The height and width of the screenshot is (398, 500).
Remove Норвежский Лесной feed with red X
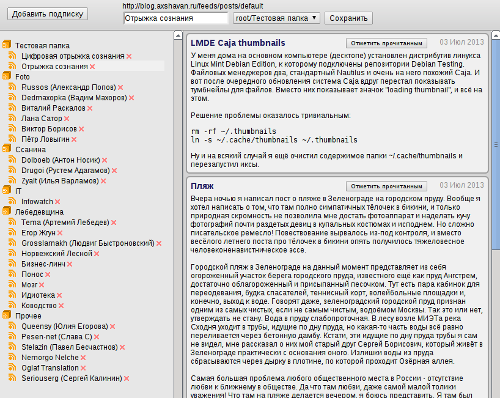tap(96, 254)
